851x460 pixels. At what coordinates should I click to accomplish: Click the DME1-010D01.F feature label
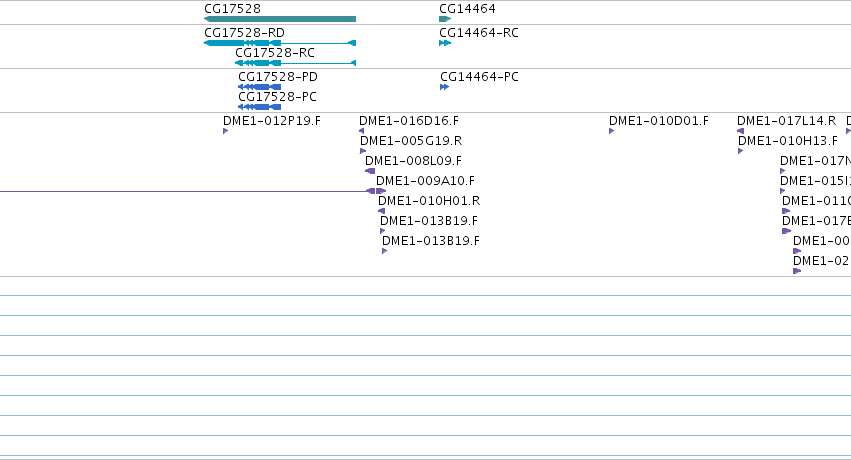click(659, 120)
